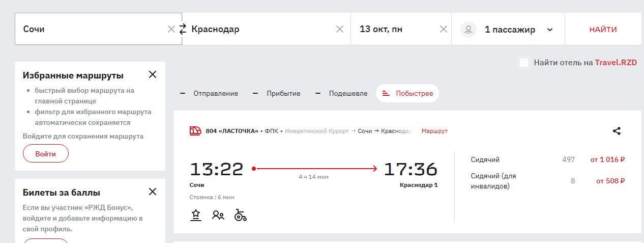Enable Найти отель на Travel.RZD checkbox
The height and width of the screenshot is (243, 644).
point(524,63)
